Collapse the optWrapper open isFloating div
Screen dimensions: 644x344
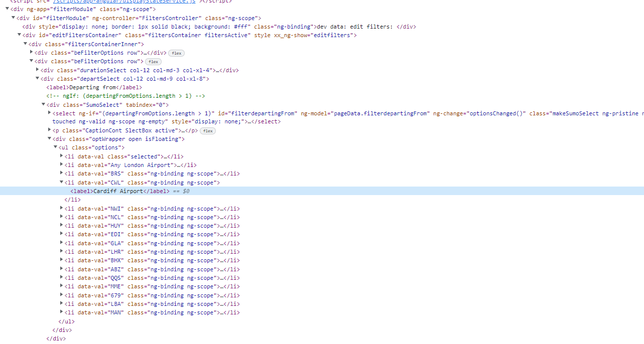click(x=49, y=139)
